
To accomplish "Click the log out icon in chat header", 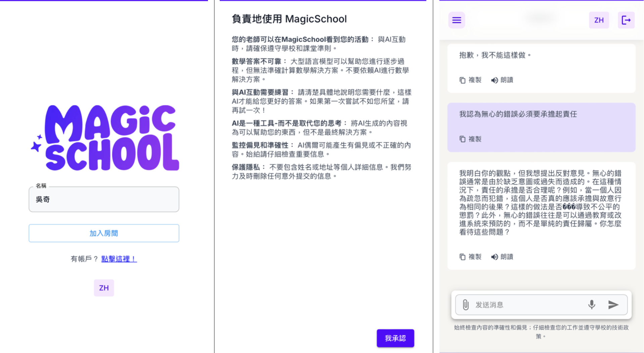I will [626, 20].
